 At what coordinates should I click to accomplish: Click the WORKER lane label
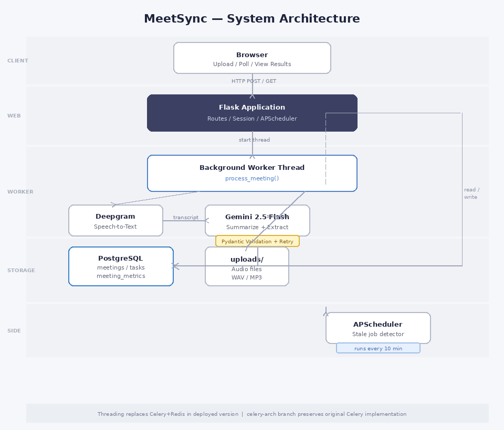[x=20, y=191]
